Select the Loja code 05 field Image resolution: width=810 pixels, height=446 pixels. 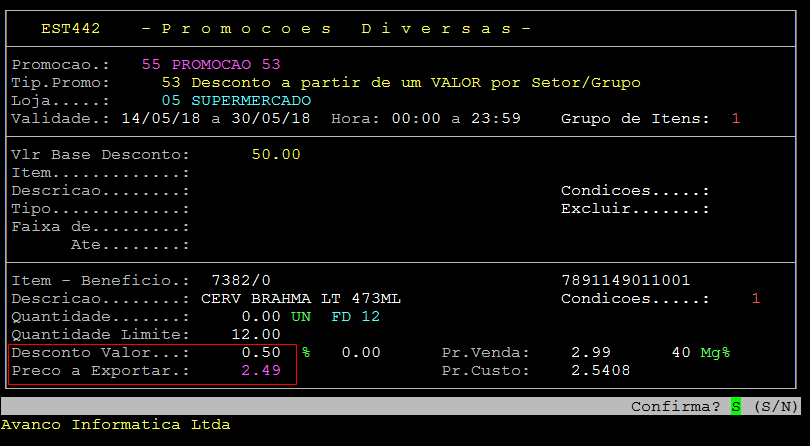pyautogui.click(x=170, y=101)
